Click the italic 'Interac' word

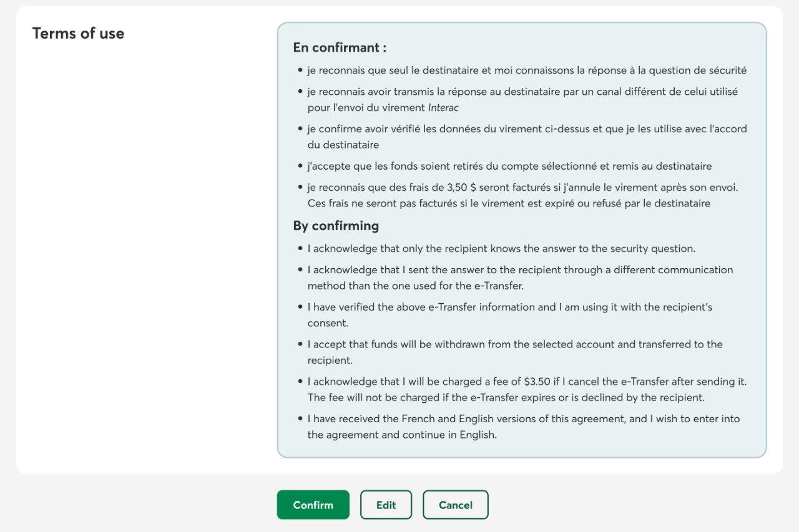[443, 108]
